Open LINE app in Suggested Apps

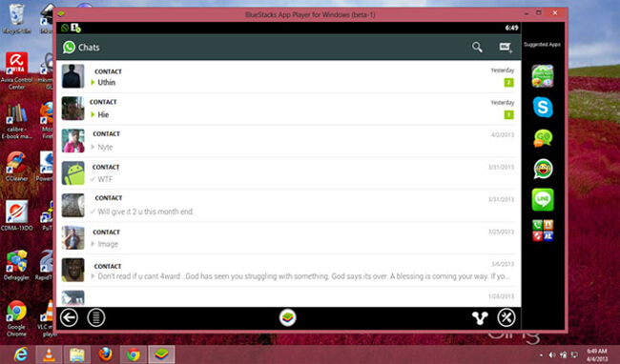(543, 200)
